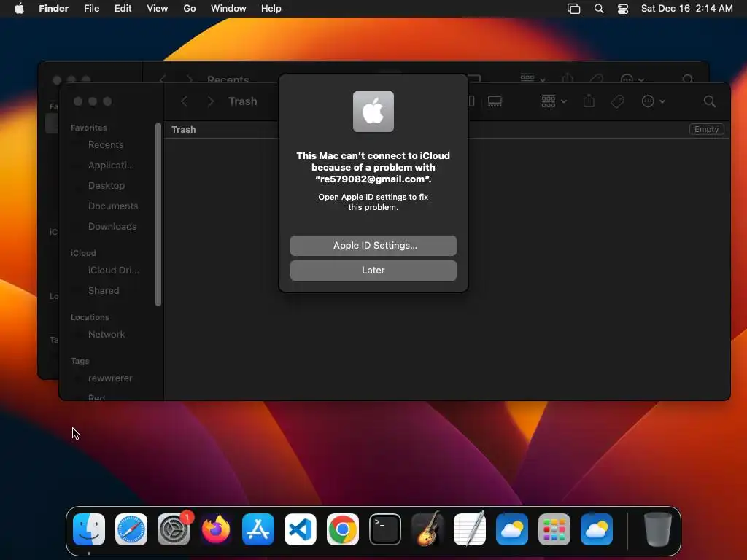Click the Edit Tags icon in Trash toolbar

[x=617, y=101]
